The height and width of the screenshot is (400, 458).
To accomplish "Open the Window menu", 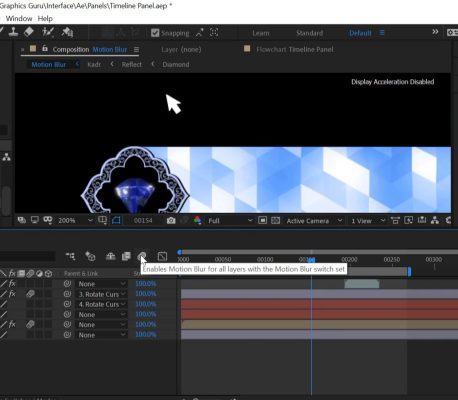I will point(19,18).
